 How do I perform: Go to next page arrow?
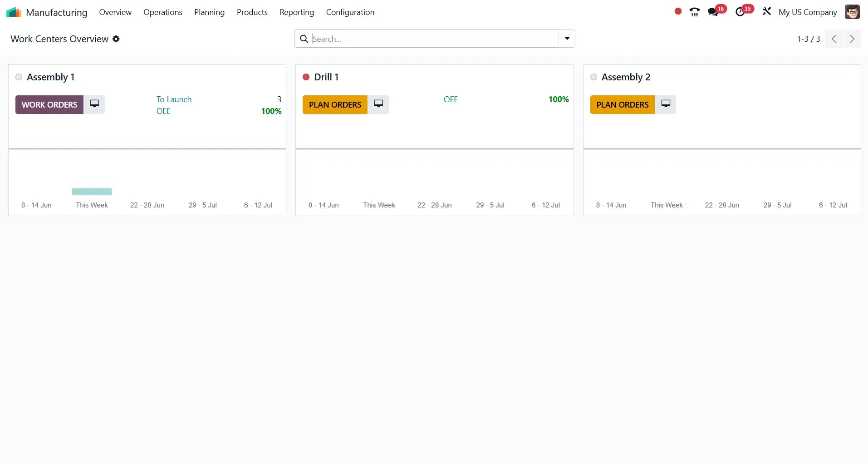pyautogui.click(x=852, y=39)
